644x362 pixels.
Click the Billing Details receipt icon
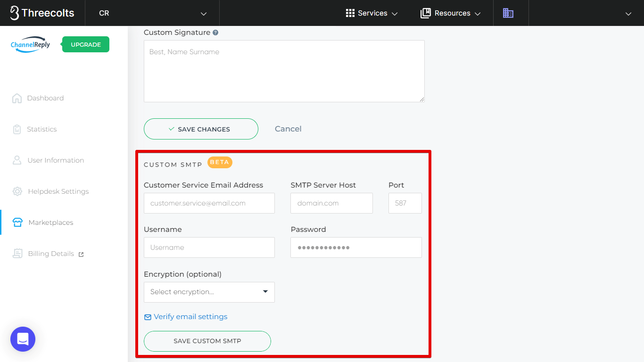click(x=18, y=254)
